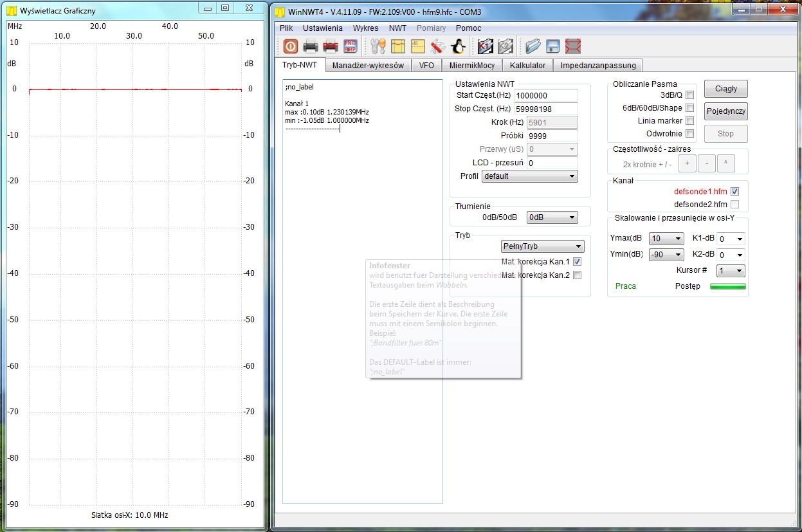Screen dimensions: 802x532
Task: Click the open folder icon
Action: click(x=533, y=46)
